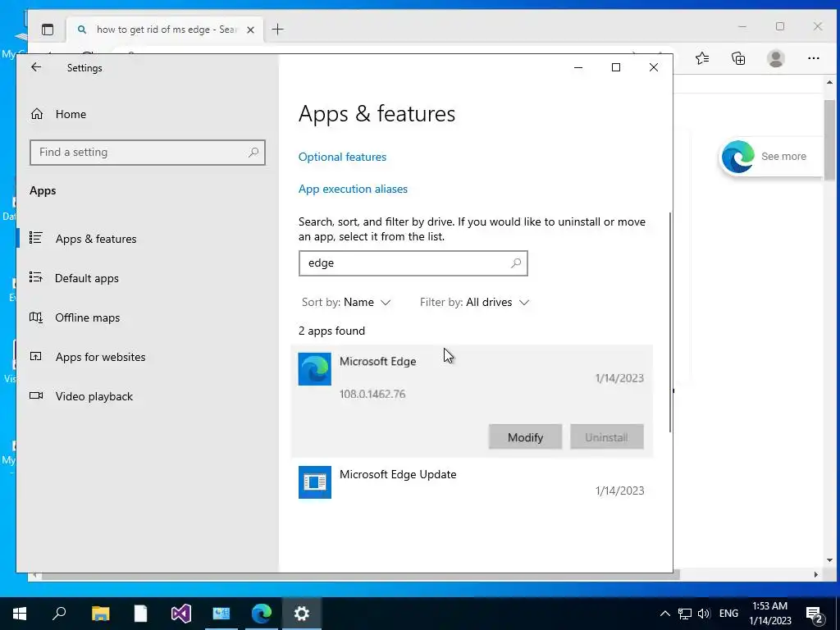The width and height of the screenshot is (840, 630).
Task: Open volume icon in system tray
Action: point(704,614)
